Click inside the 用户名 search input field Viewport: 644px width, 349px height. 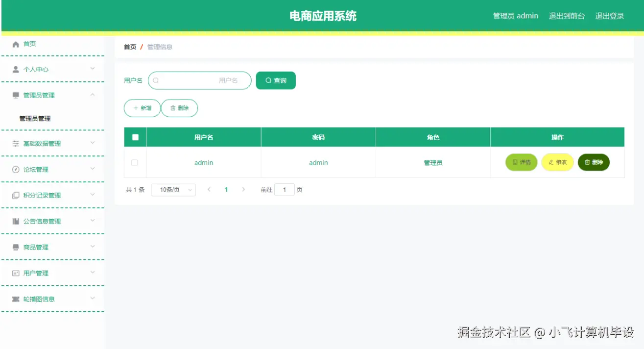[x=201, y=80]
